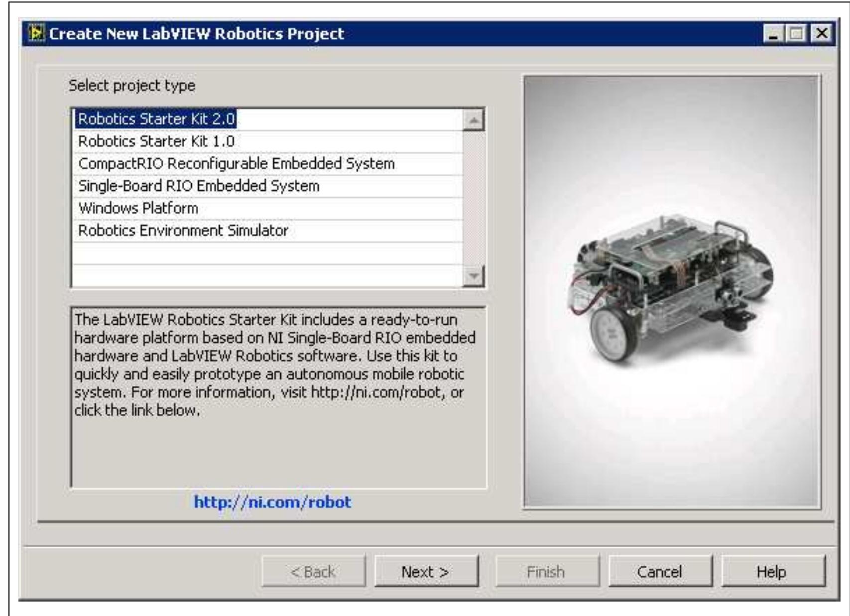Select Robotics Environment Simulator in list
The height and width of the screenshot is (616, 850).
268,231
